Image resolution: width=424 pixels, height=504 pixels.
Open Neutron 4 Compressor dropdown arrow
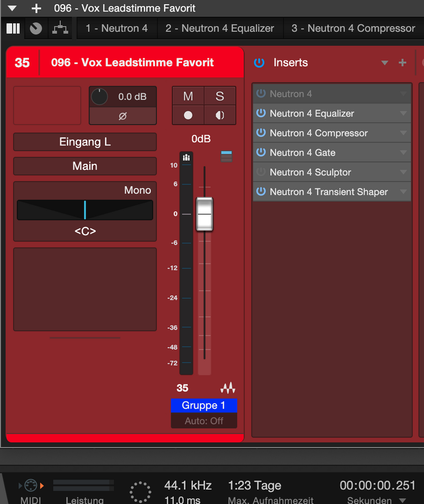tap(404, 133)
